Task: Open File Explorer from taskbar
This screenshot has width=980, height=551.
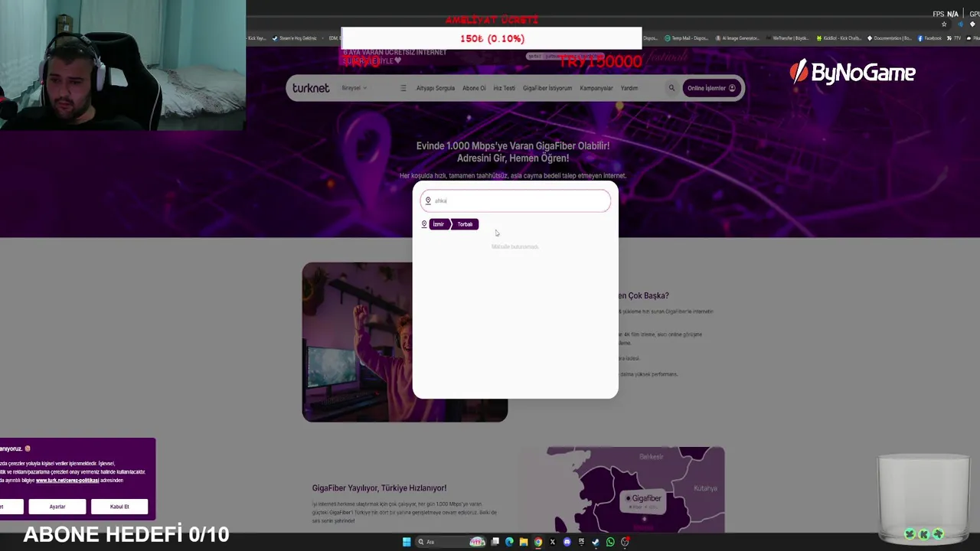Action: pos(524,542)
